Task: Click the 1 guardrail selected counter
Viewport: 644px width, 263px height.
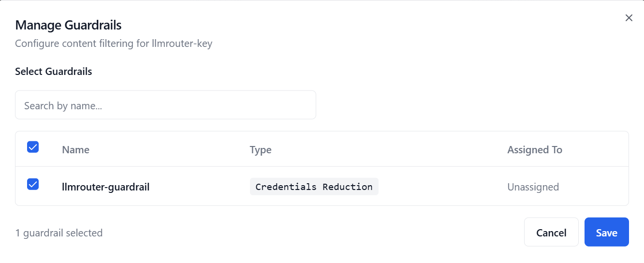Action: tap(59, 233)
